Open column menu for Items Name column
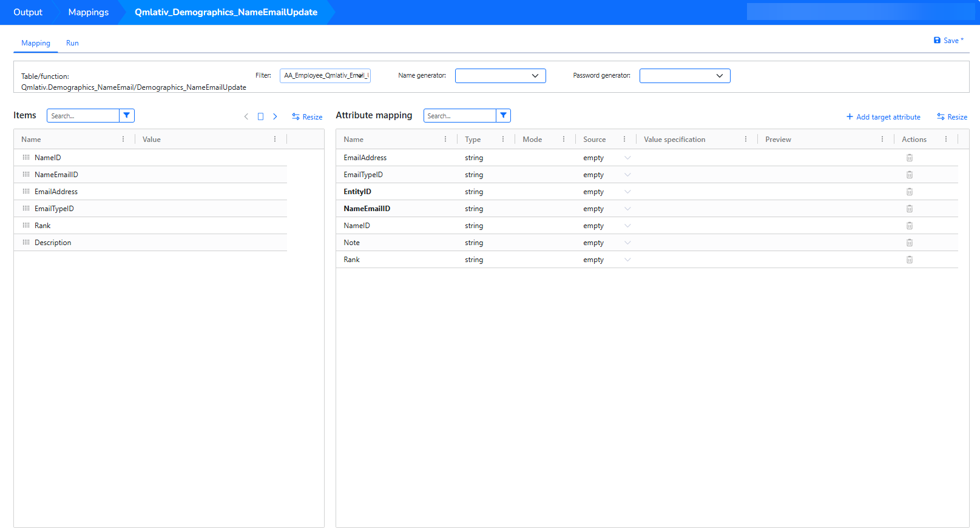This screenshot has width=980, height=529. [123, 140]
